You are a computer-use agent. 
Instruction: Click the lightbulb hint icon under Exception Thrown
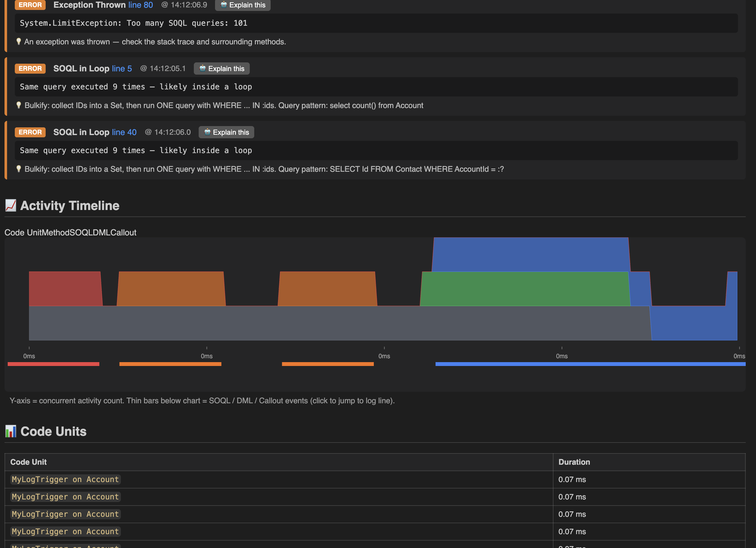(x=19, y=41)
